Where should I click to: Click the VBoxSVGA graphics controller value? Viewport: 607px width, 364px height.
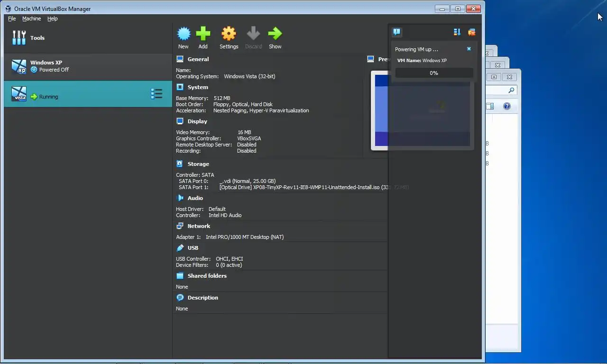[249, 138]
